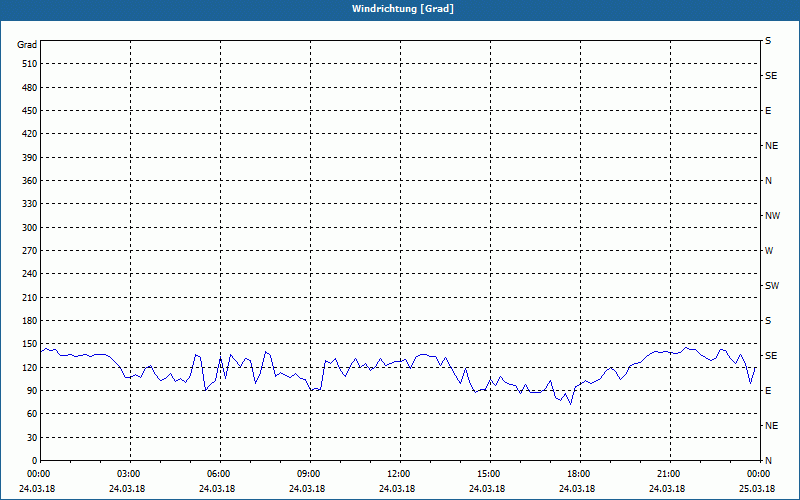
Task: Click the 0 y-axis value
Action: 34,460
